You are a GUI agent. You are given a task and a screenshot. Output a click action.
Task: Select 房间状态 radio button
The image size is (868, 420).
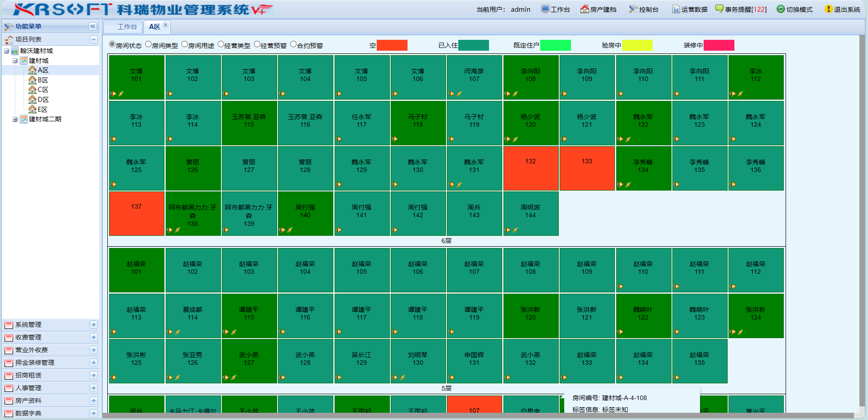pyautogui.click(x=112, y=44)
